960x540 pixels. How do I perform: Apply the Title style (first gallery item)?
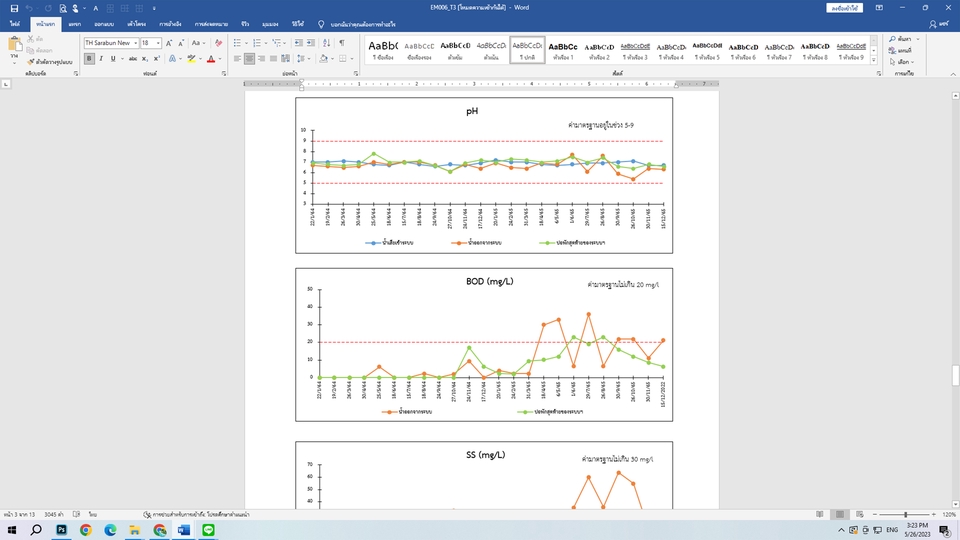coord(383,50)
